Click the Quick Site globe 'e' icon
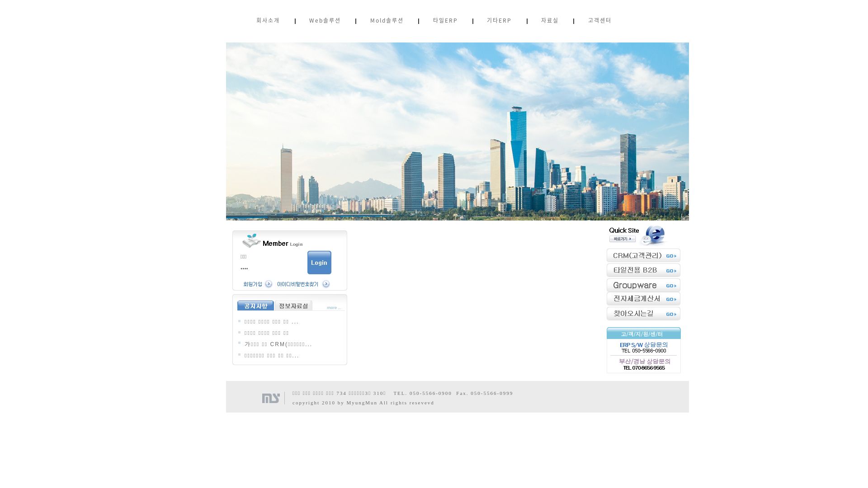The width and height of the screenshot is (868, 488). pos(654,235)
